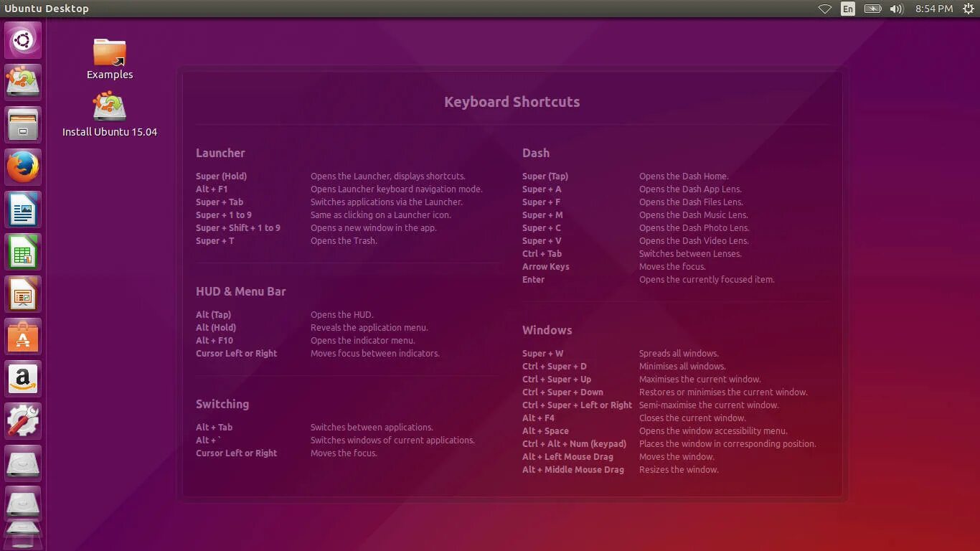The height and width of the screenshot is (551, 980).
Task: Open the Examples folder on desktop
Action: click(x=110, y=59)
